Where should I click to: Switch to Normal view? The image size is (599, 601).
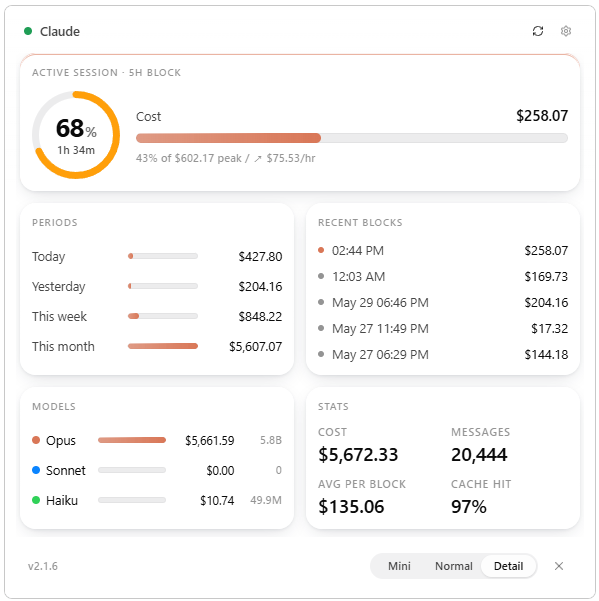point(454,566)
